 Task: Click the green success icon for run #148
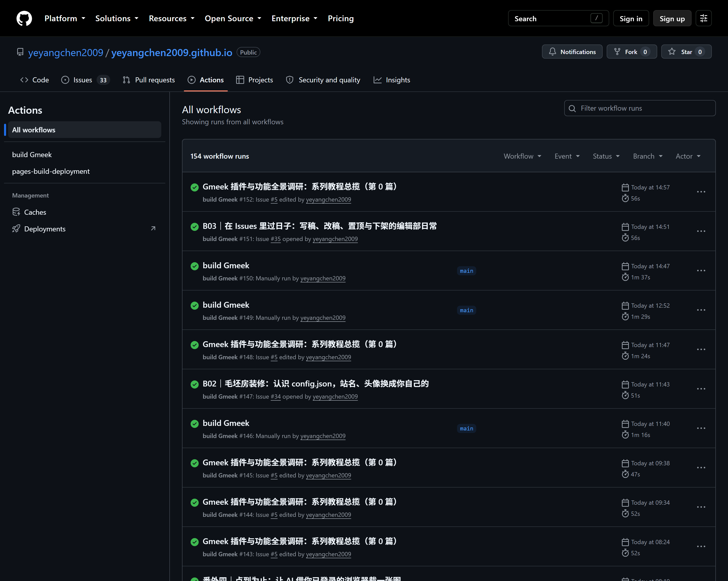194,345
